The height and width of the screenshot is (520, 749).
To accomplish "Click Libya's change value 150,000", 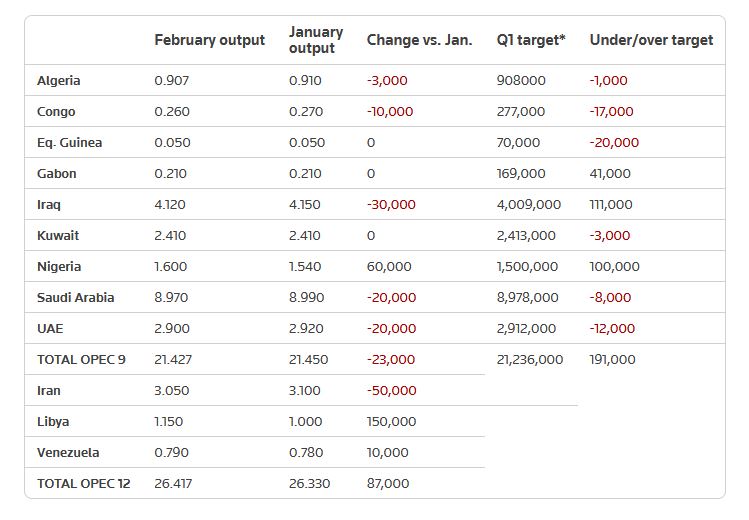I will 391,421.
